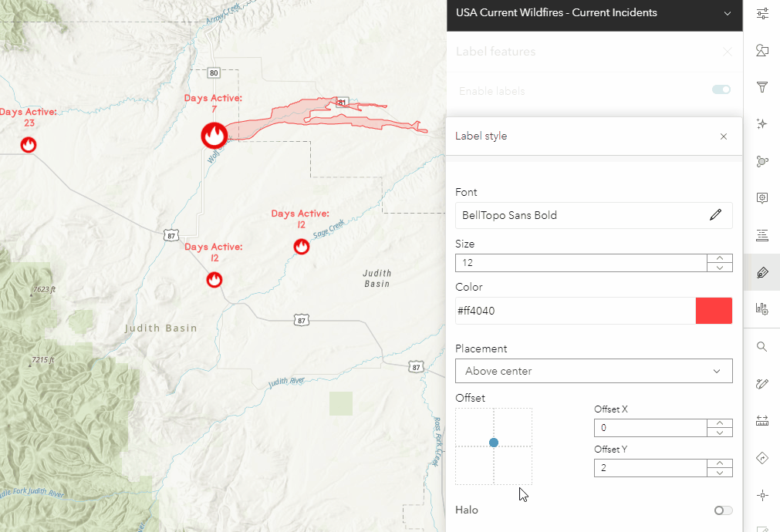Expand the USA Current Wildfires layer chevron

click(x=727, y=13)
